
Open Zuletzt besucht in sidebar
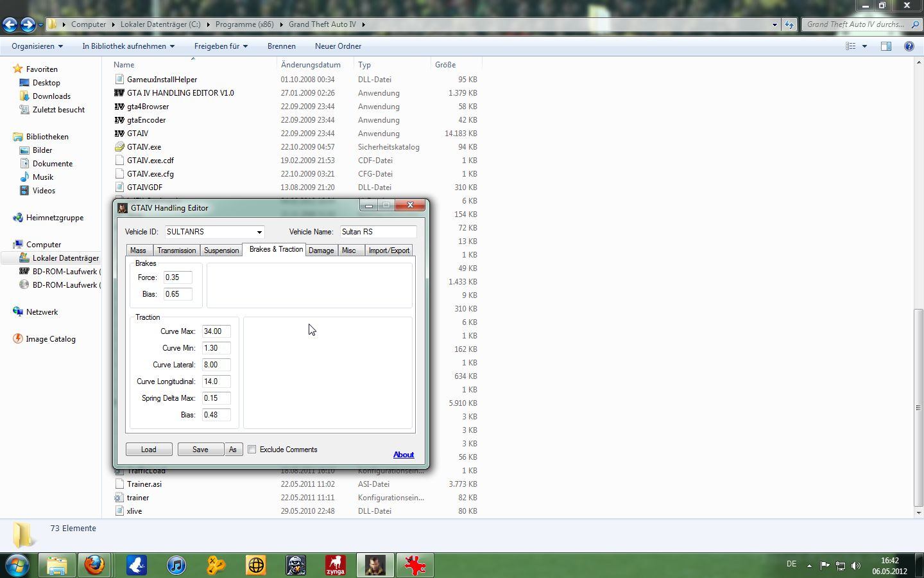pos(58,110)
